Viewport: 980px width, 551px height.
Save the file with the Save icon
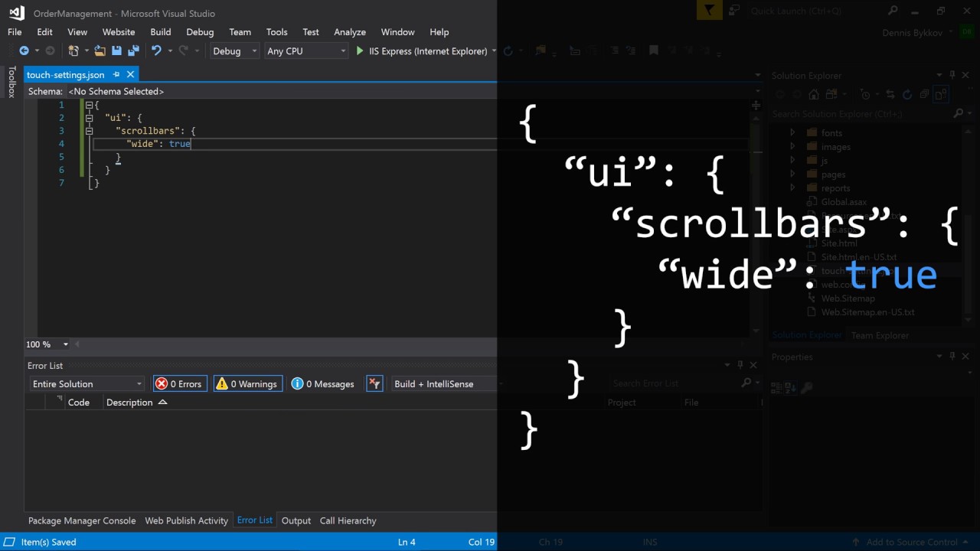pos(116,51)
